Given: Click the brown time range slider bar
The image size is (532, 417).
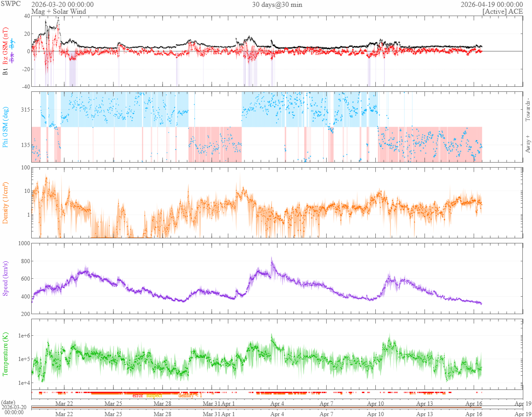Looking at the screenshot, I should (256, 407).
